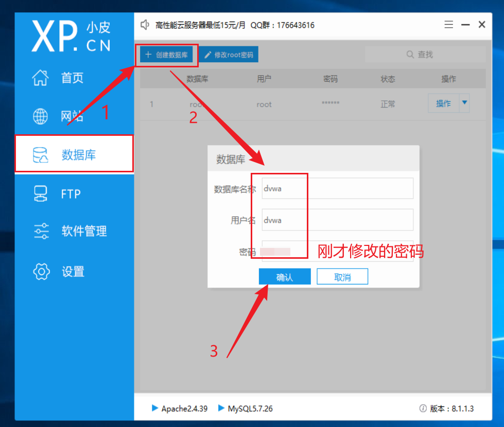504x427 pixels.
Task: Click the gear icon beside 设置
Action: tap(41, 272)
